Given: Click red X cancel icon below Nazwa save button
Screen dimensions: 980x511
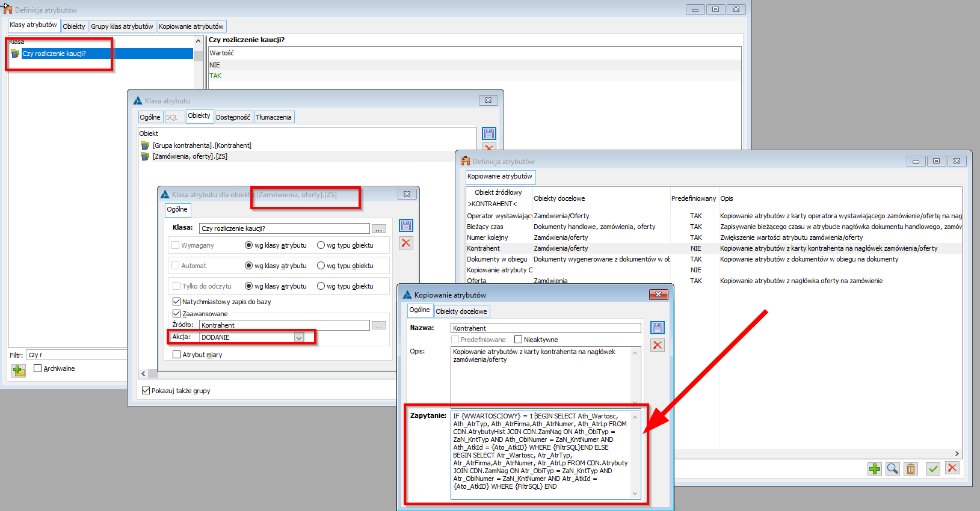Looking at the screenshot, I should coord(658,345).
